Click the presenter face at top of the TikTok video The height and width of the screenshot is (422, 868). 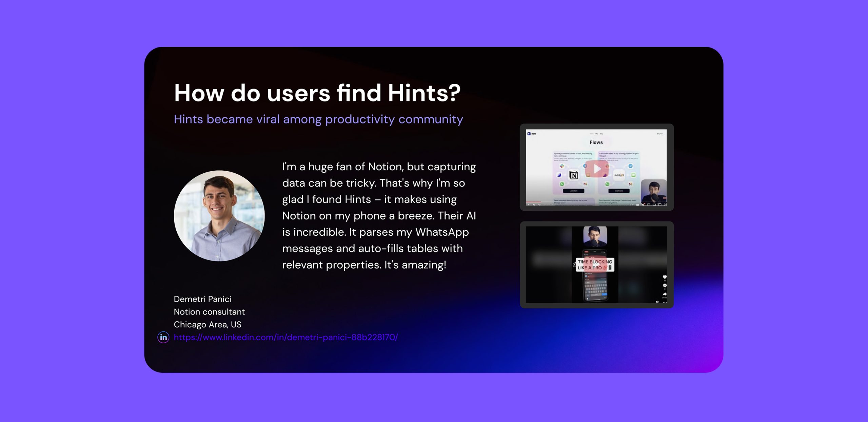coord(595,236)
